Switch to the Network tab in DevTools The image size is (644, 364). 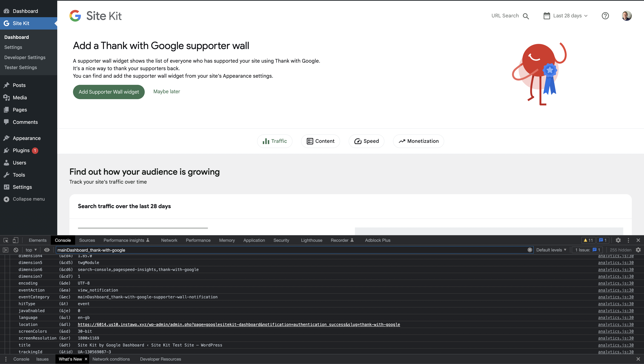[169, 240]
